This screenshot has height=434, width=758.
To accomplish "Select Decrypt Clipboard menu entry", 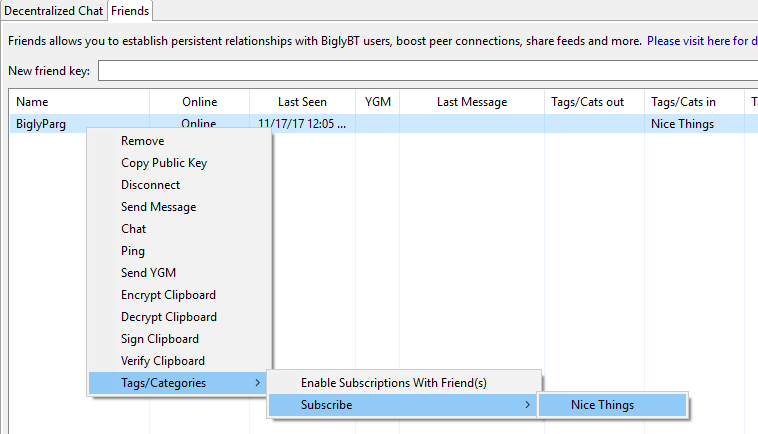I will (179, 317).
